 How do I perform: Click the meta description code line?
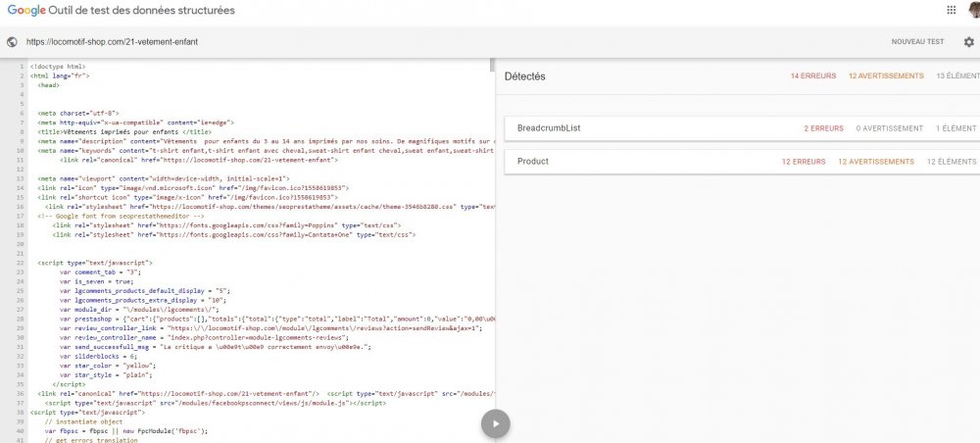(267, 141)
